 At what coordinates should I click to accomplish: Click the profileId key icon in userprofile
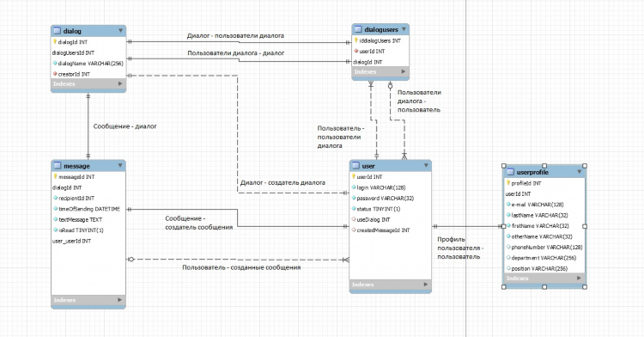(508, 183)
